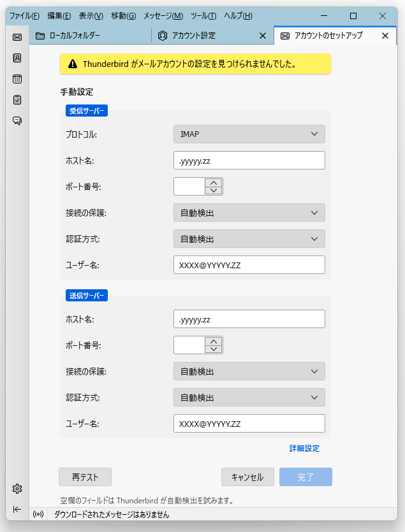Click folder icon on ローカルフォルダー tab

coord(40,36)
